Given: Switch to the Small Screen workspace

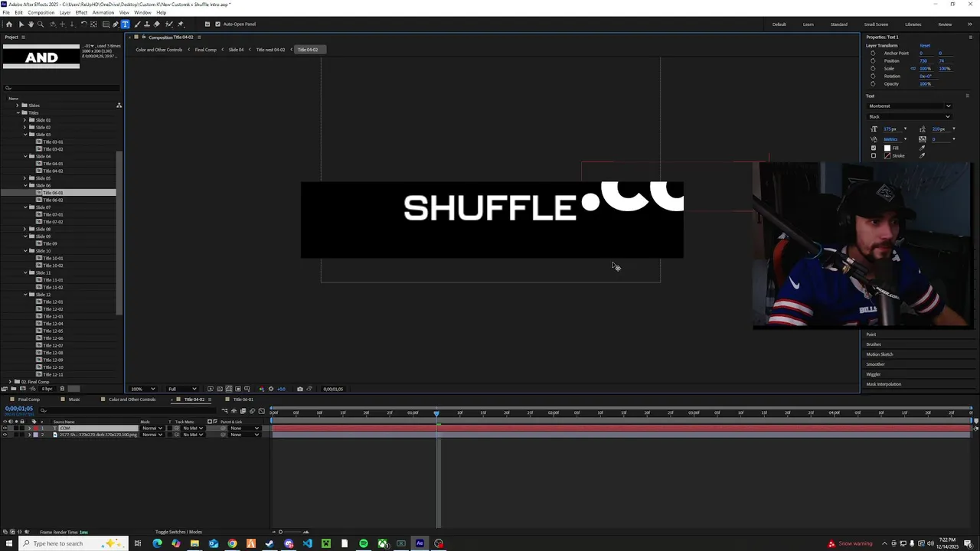Looking at the screenshot, I should (876, 24).
